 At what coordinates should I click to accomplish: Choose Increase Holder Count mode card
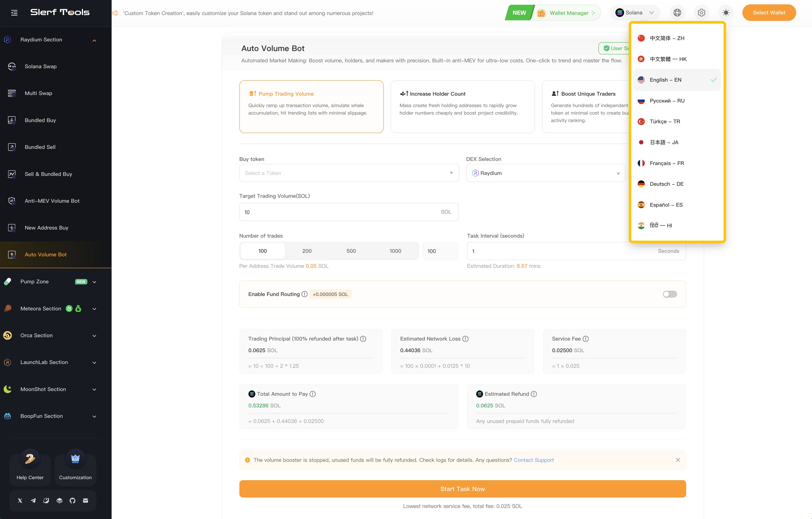(x=462, y=106)
